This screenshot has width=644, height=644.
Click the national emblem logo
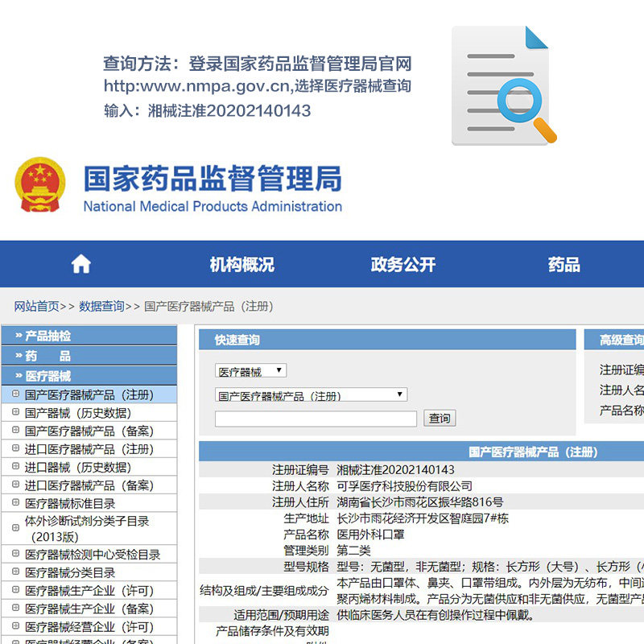(x=39, y=184)
